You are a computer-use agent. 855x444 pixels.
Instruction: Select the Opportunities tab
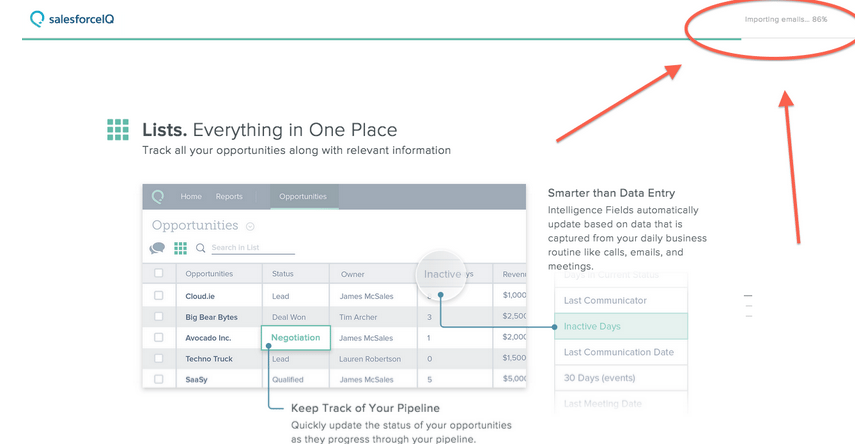[x=303, y=196]
